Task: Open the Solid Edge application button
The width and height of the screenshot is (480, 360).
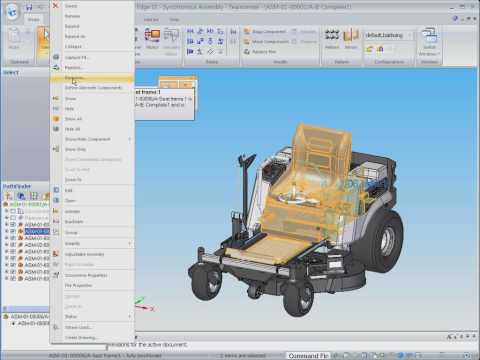Action: click(12, 11)
